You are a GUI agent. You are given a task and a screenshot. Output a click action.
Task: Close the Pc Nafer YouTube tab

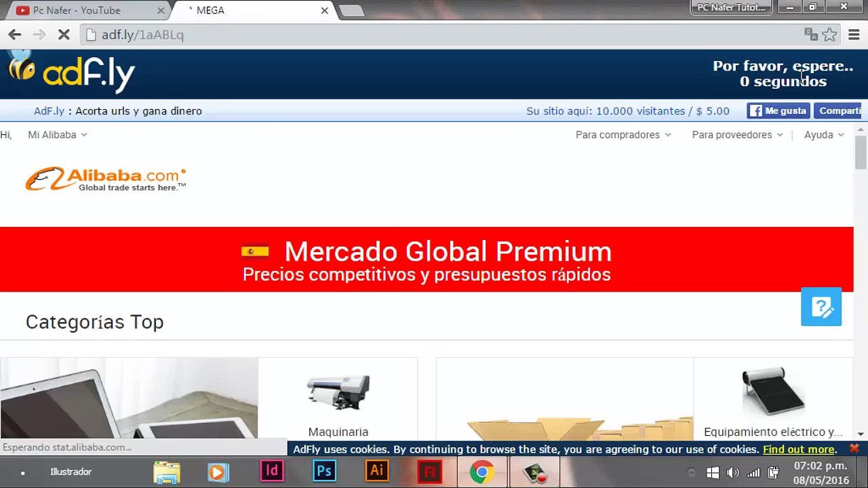click(x=161, y=10)
